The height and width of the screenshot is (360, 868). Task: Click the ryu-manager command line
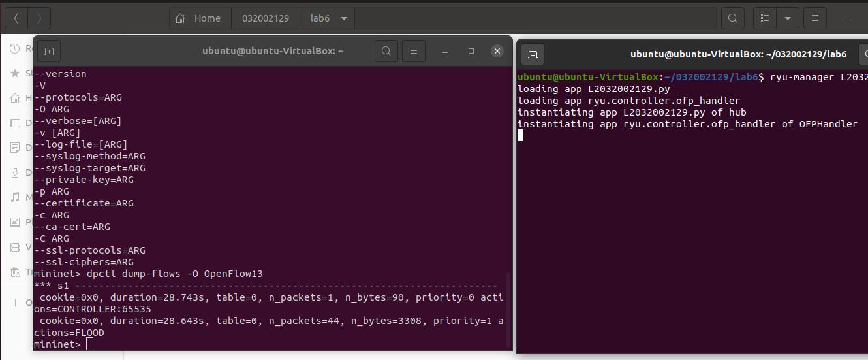692,77
